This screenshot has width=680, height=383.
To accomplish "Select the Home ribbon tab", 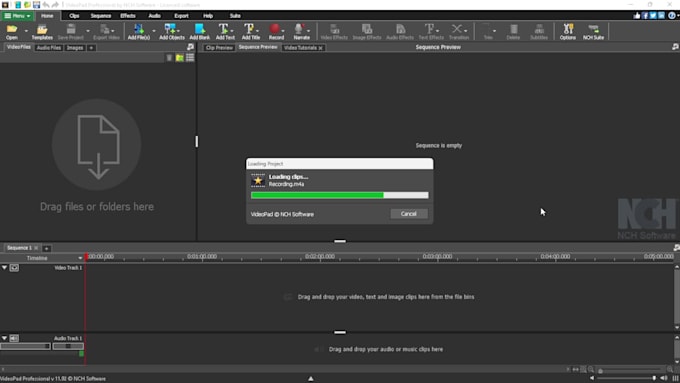I will tap(47, 16).
